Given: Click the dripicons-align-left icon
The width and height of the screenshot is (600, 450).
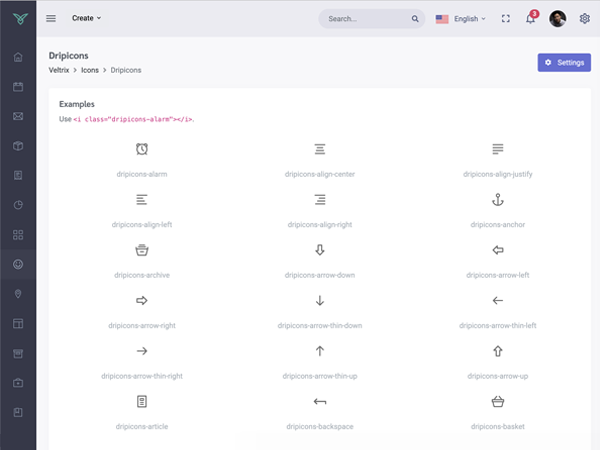Looking at the screenshot, I should pyautogui.click(x=142, y=199).
